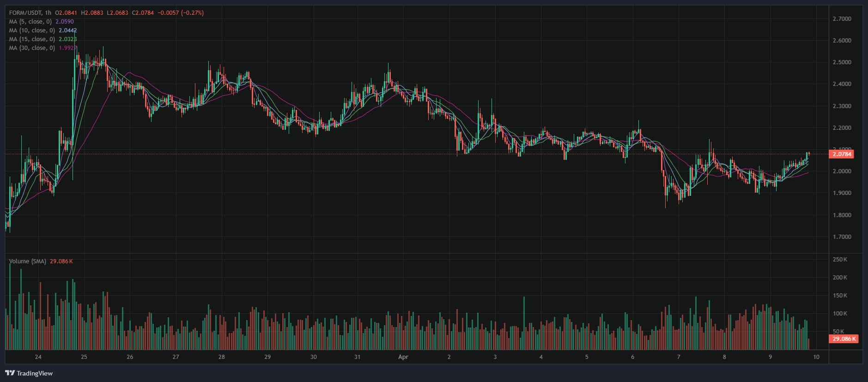The width and height of the screenshot is (868, 382).
Task: Click the TradingView logo
Action: (x=29, y=373)
